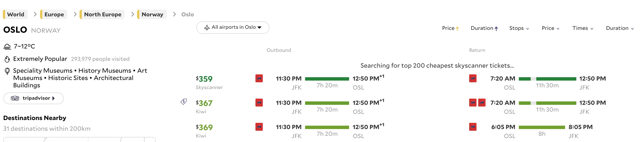Expand the Duration filter dropdown
644x142 pixels.
click(620, 28)
